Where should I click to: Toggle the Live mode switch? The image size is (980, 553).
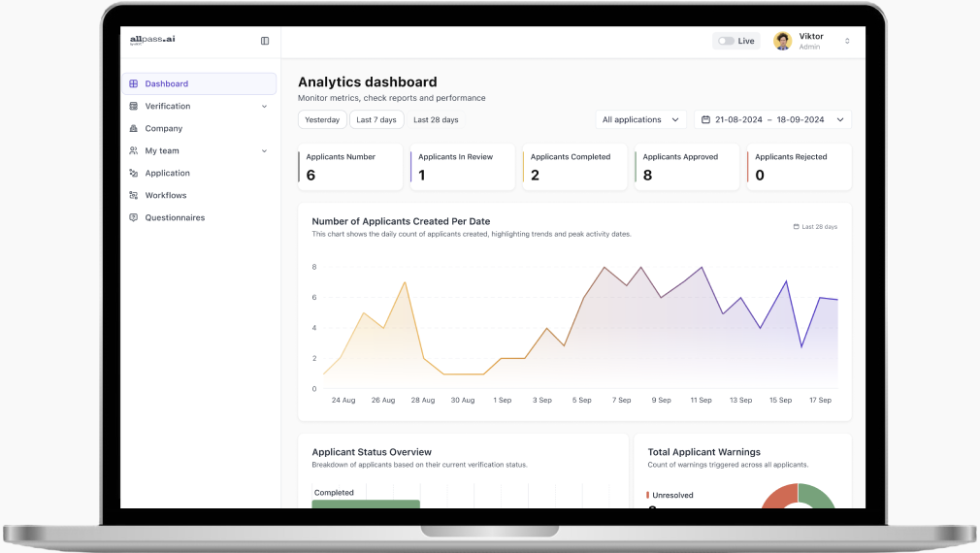pos(726,41)
